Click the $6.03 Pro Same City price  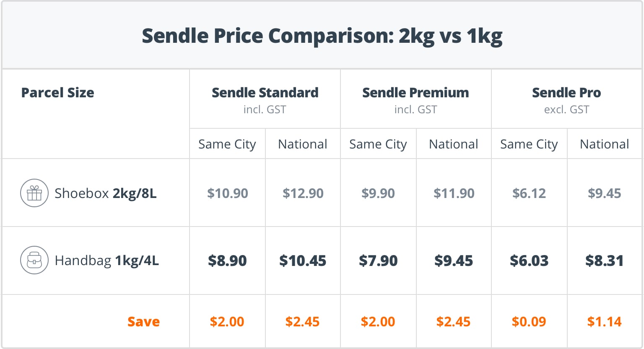tap(529, 260)
